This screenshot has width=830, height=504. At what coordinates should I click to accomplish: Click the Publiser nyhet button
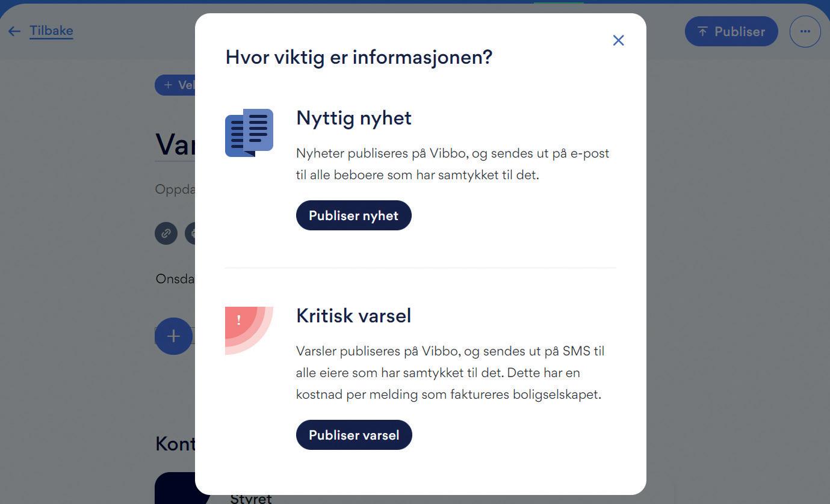pyautogui.click(x=354, y=215)
